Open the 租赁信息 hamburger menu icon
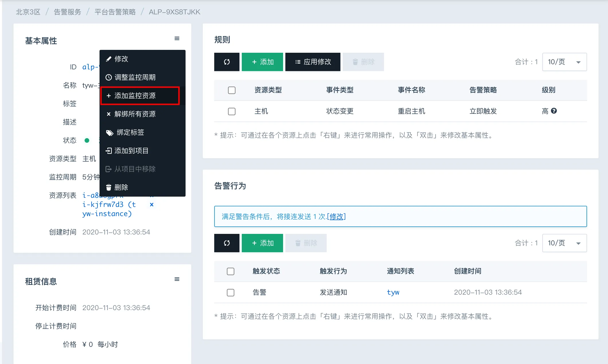 (177, 279)
